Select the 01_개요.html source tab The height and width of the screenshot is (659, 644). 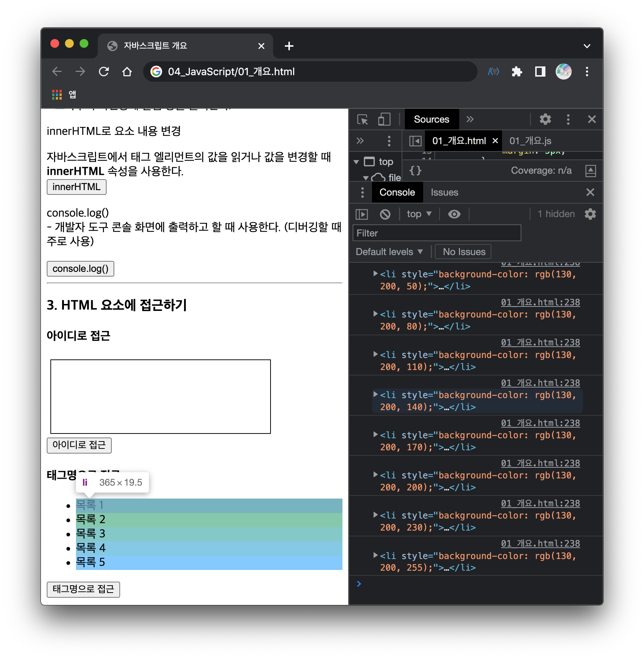tap(459, 141)
